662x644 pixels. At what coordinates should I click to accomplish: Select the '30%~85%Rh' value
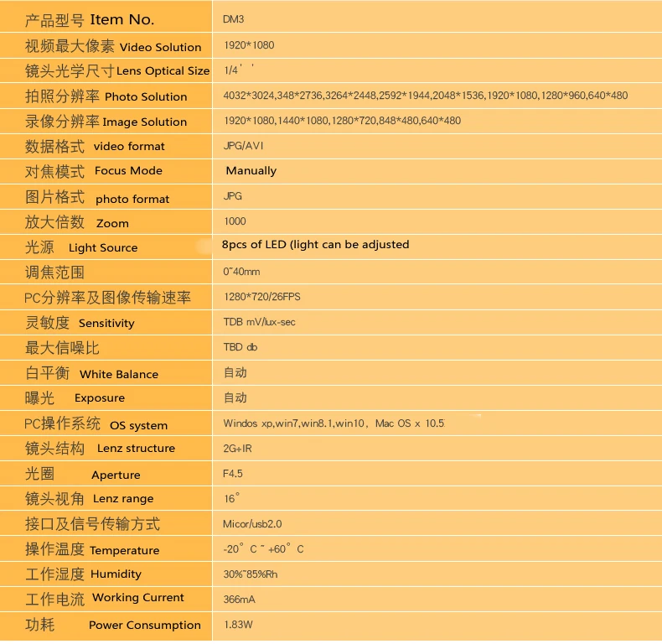(251, 574)
